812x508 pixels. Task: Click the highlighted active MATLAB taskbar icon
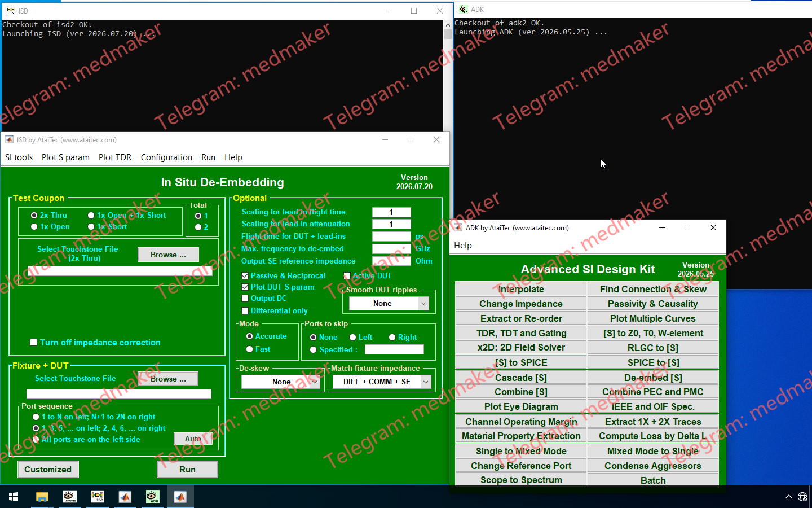coord(180,497)
